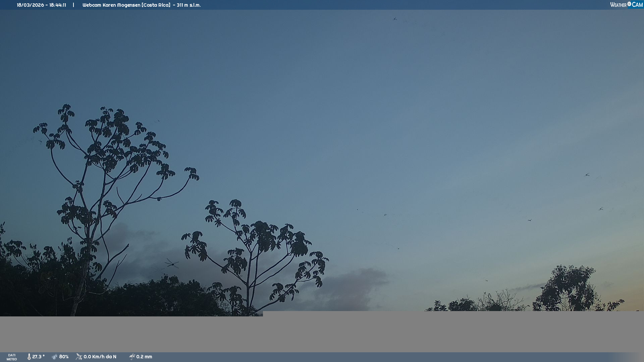Click the wind vane icon
The height and width of the screenshot is (362, 644).
(x=79, y=357)
